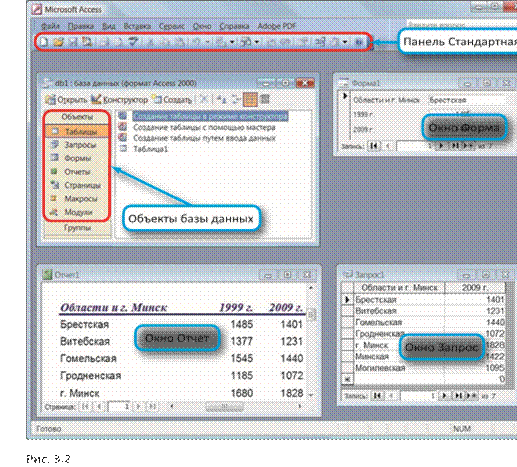Switch db1 window to Small Icons view
517x467 pixels.
pyautogui.click(x=235, y=99)
